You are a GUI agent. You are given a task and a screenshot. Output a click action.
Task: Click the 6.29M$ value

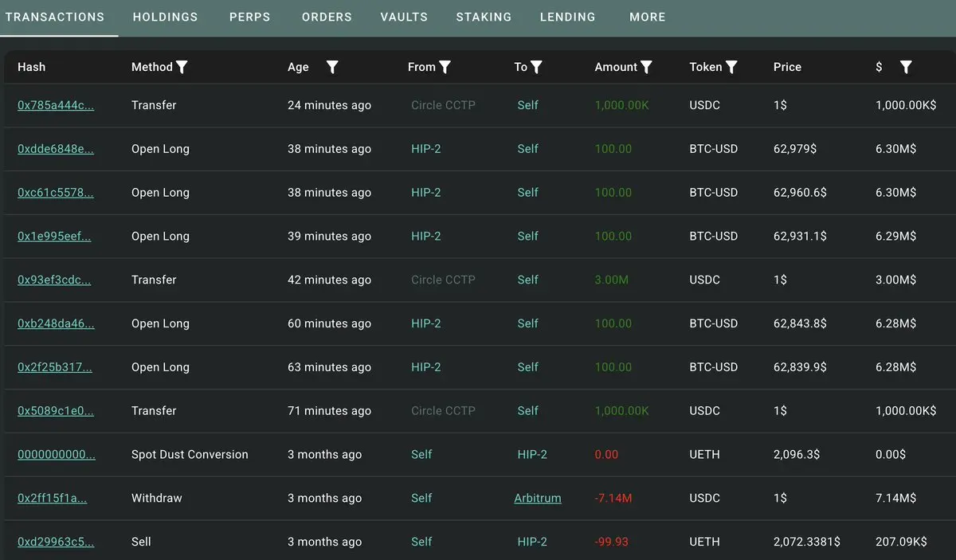coord(895,237)
